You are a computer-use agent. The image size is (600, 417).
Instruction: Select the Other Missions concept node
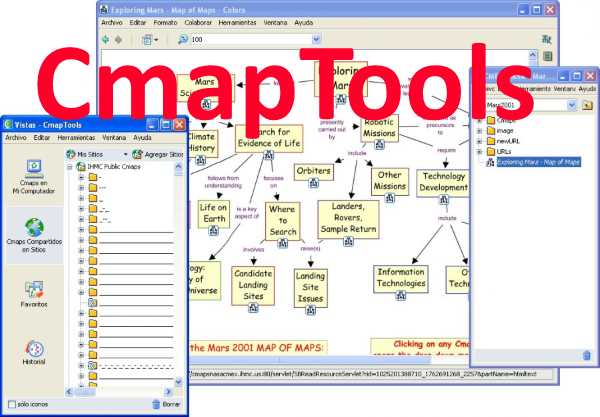pos(390,181)
